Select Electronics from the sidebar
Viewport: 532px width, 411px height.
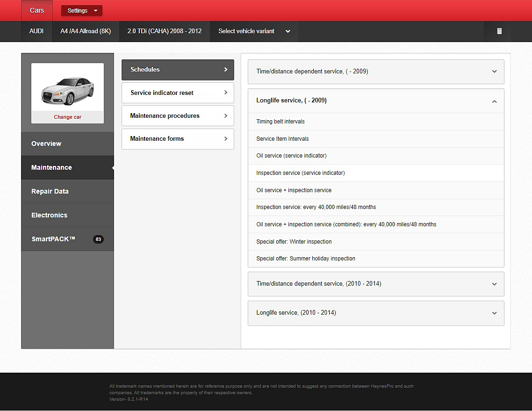coord(50,215)
